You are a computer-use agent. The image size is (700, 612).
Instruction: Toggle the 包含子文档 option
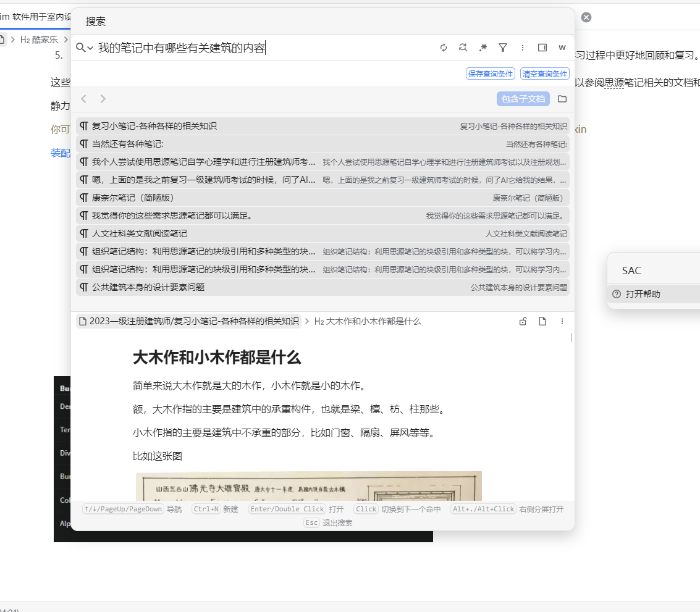pos(523,99)
